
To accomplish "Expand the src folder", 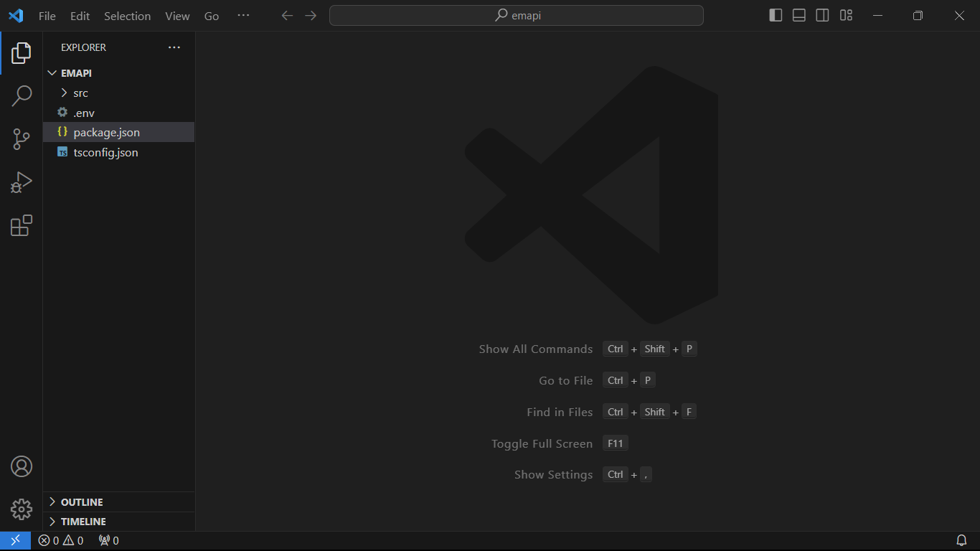I will 80,93.
